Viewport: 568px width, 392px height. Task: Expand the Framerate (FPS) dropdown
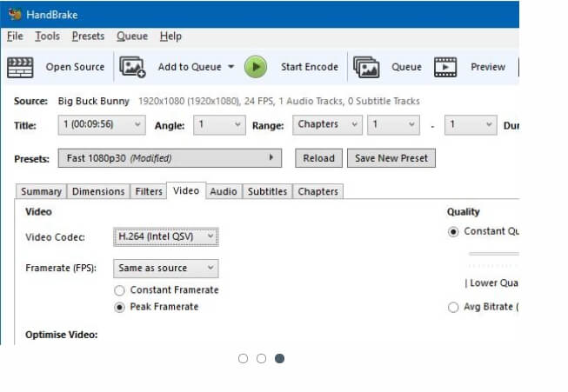click(166, 269)
